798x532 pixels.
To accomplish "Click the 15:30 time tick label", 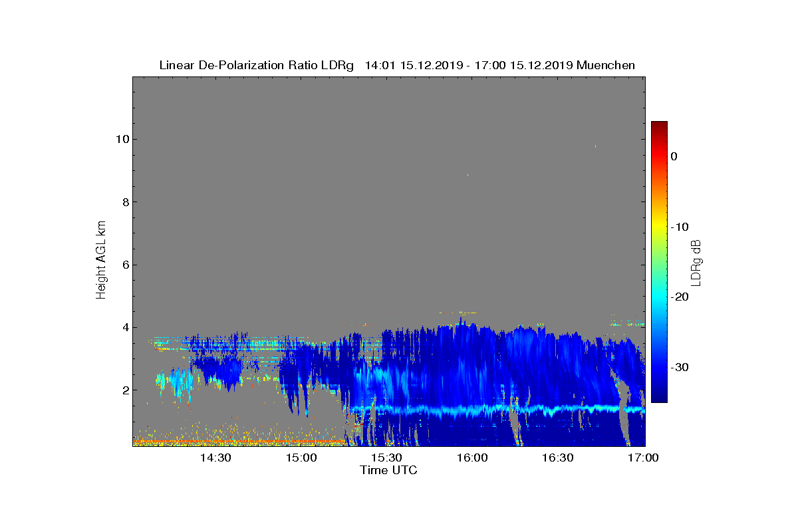I will point(386,458).
